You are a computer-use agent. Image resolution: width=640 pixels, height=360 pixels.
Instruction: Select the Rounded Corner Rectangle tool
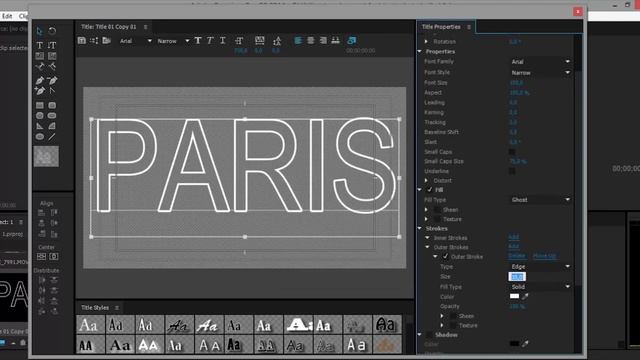[x=52, y=105]
